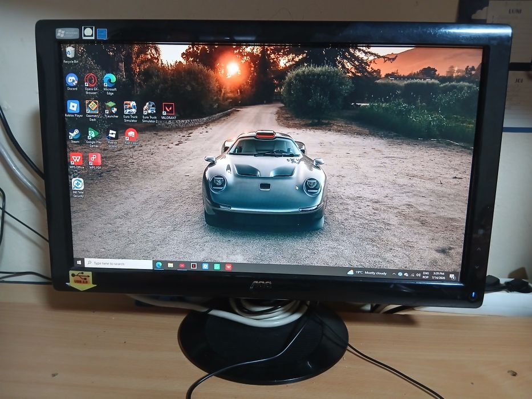This screenshot has width=532, height=399.
Task: Open Google Play Games shortcut
Action: point(94,137)
